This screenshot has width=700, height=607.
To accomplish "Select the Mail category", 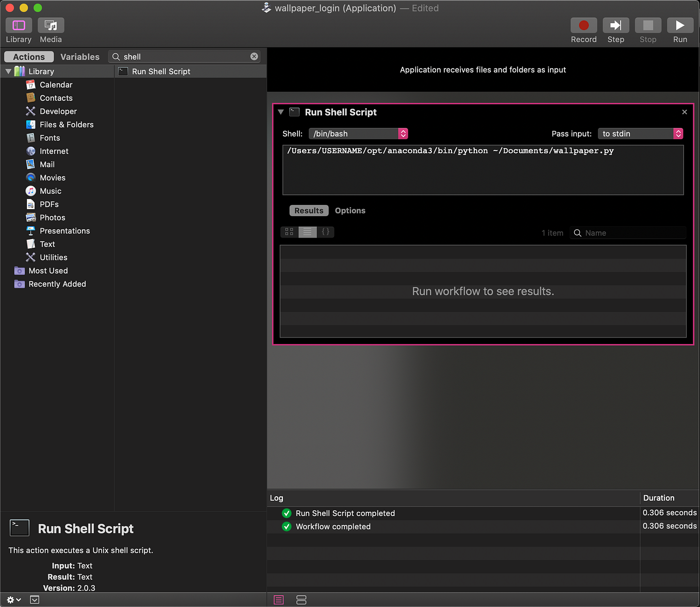I will pyautogui.click(x=47, y=164).
